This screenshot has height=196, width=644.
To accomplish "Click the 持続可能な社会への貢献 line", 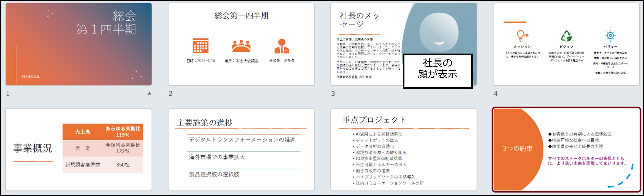I will (573, 140).
